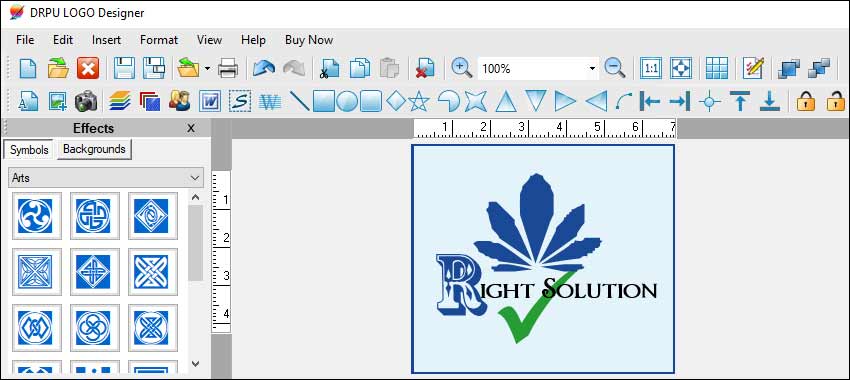The width and height of the screenshot is (850, 380).
Task: Align selected object to bottom
Action: pos(770,101)
